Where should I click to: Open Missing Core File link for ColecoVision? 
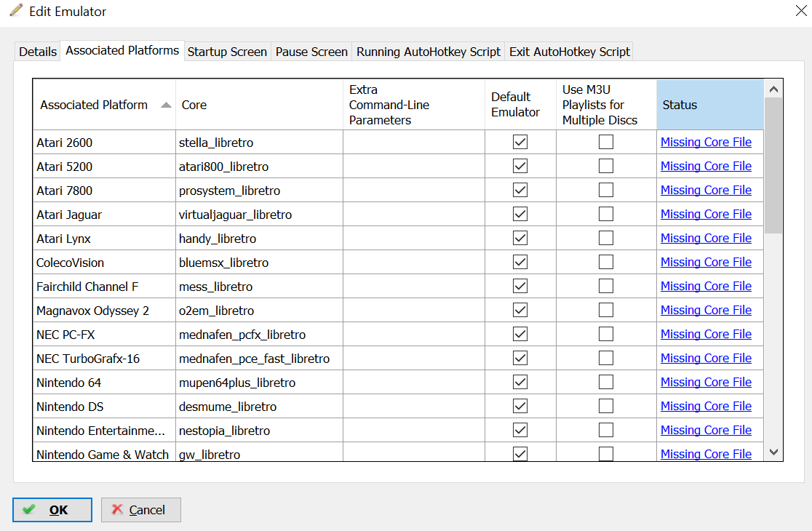(x=706, y=262)
